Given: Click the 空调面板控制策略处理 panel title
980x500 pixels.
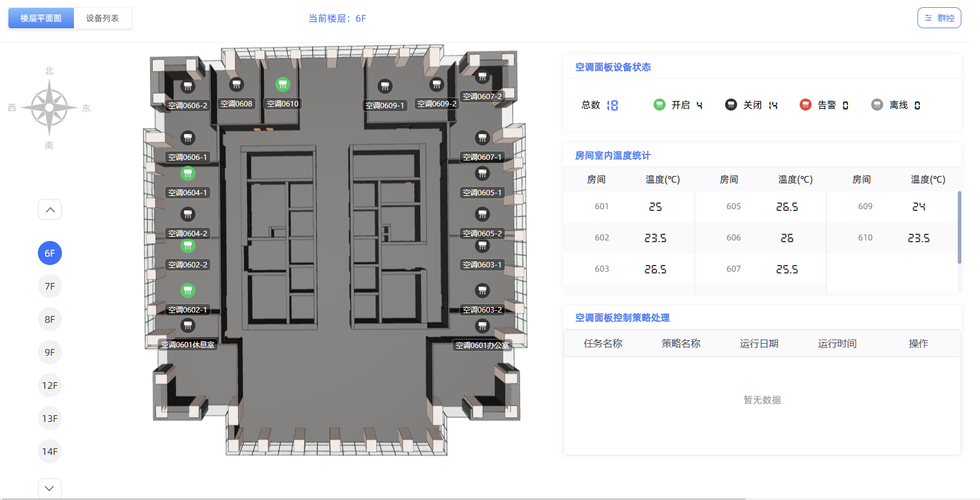Looking at the screenshot, I should pos(622,317).
